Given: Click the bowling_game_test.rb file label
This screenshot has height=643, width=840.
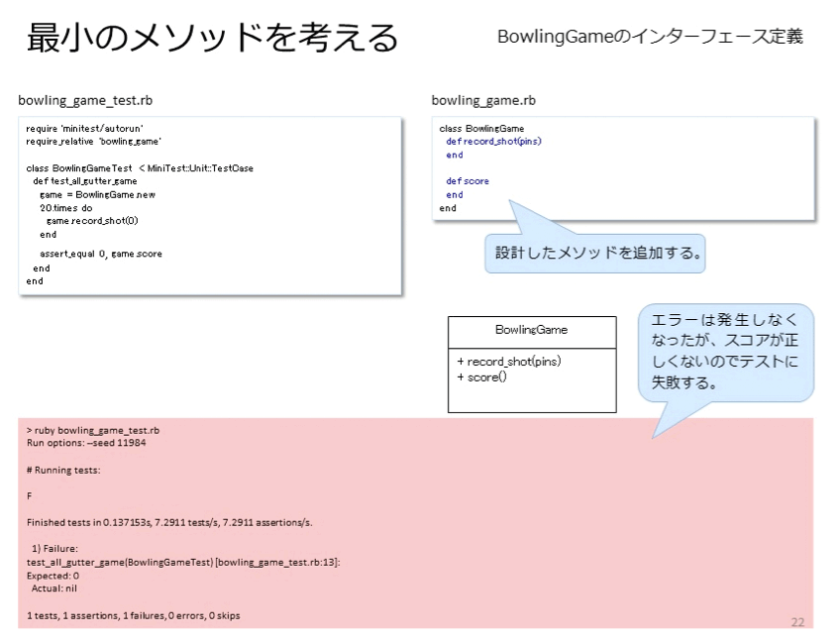Looking at the screenshot, I should pyautogui.click(x=85, y=101).
